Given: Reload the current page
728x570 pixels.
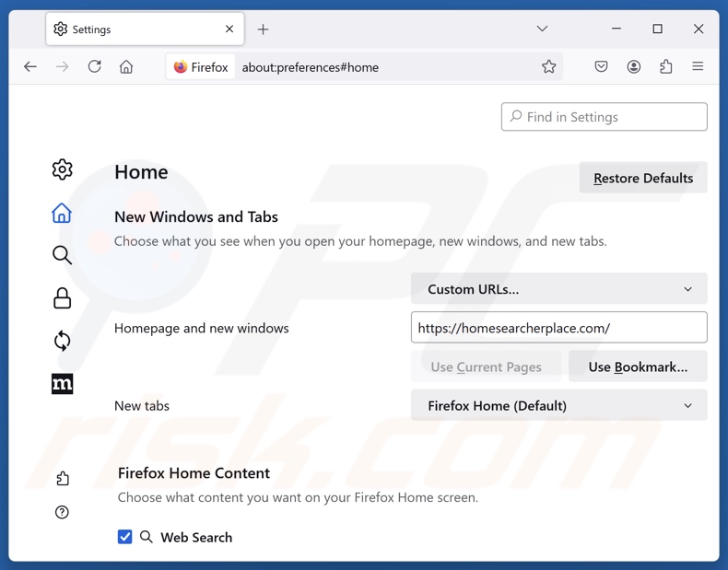Looking at the screenshot, I should pos(94,67).
